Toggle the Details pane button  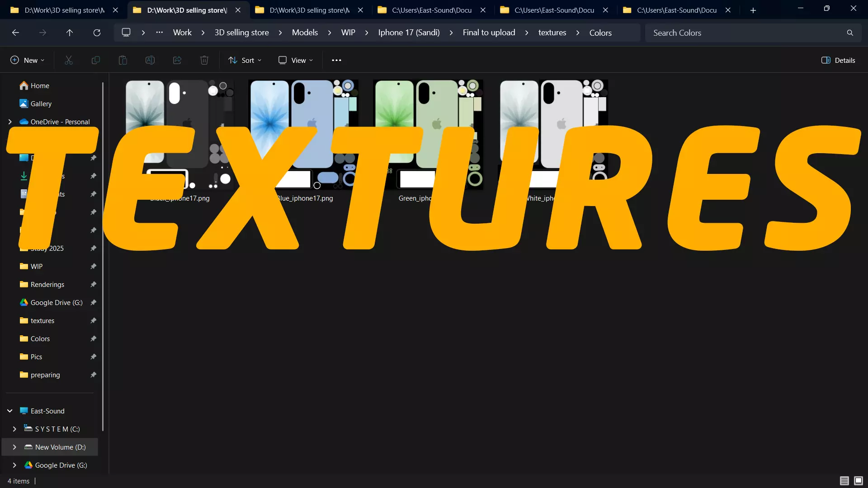[838, 60]
